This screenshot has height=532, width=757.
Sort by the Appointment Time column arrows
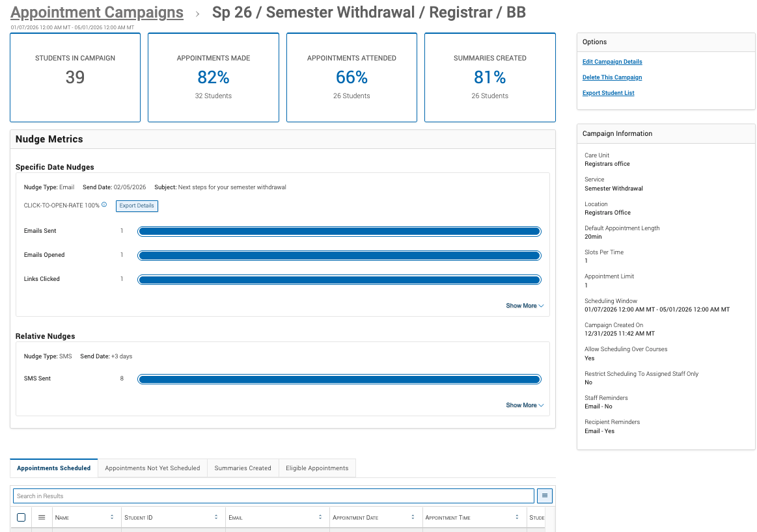(x=517, y=517)
